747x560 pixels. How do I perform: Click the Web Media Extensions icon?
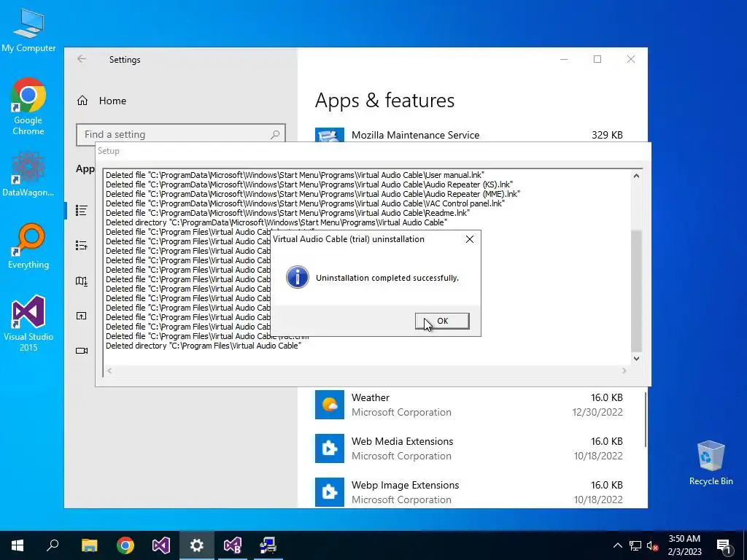tap(329, 448)
